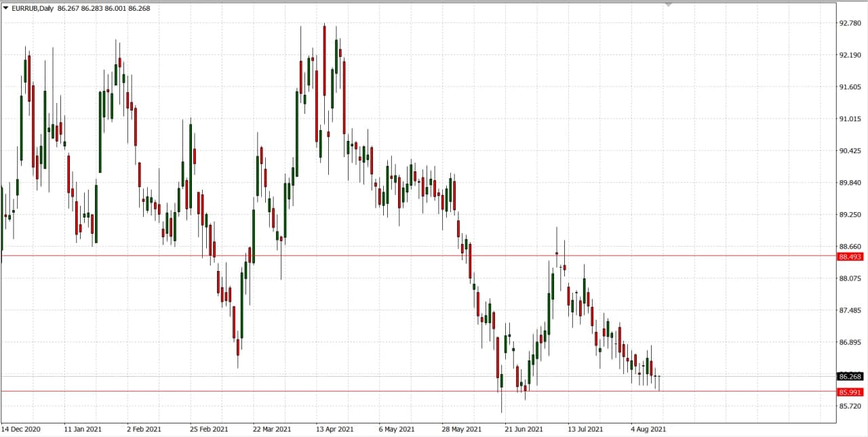
Task: Click the 4 Aug 2021 date label
Action: click(649, 429)
